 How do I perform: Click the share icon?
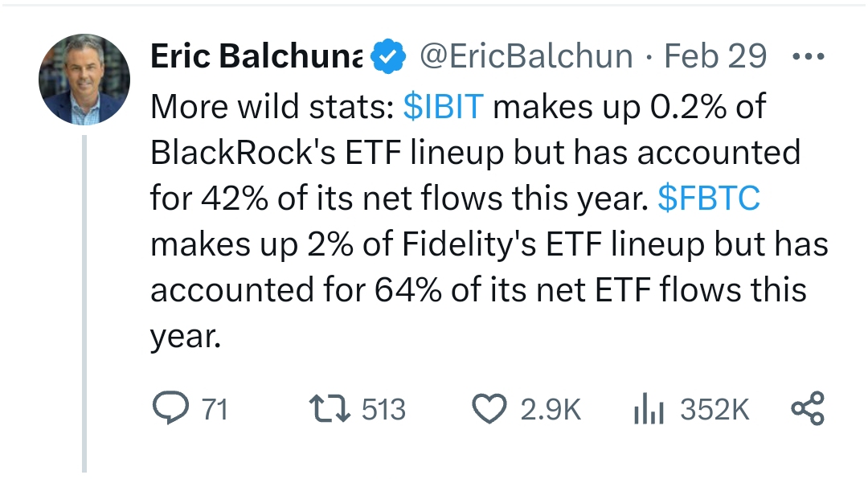(x=807, y=409)
